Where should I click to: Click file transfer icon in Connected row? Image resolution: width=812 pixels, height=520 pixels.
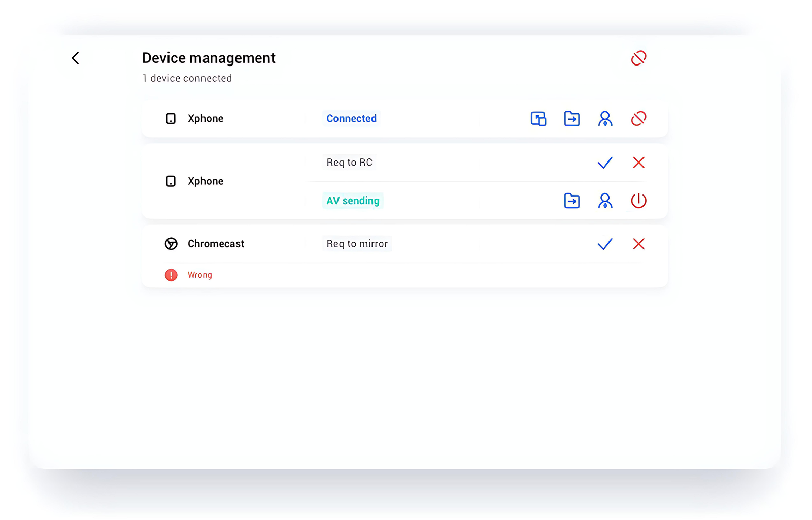(x=571, y=119)
